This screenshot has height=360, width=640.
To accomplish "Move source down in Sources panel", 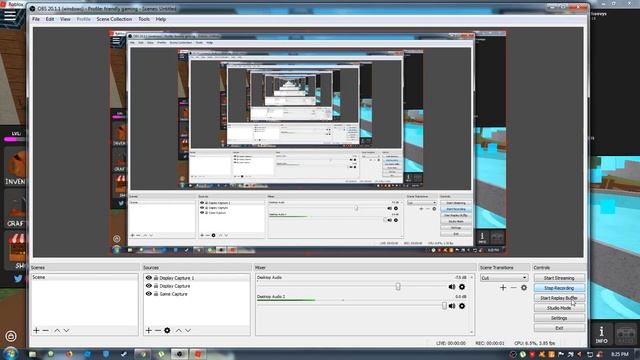I will pyautogui.click(x=188, y=330).
